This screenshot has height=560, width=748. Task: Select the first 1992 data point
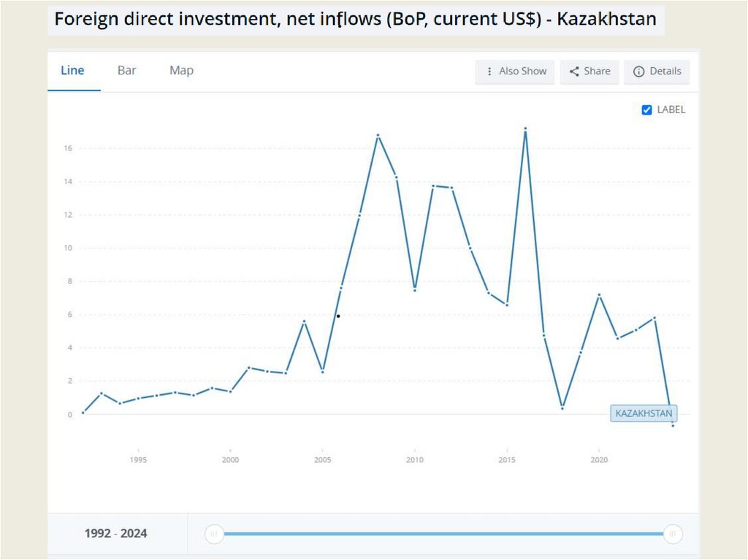[83, 413]
